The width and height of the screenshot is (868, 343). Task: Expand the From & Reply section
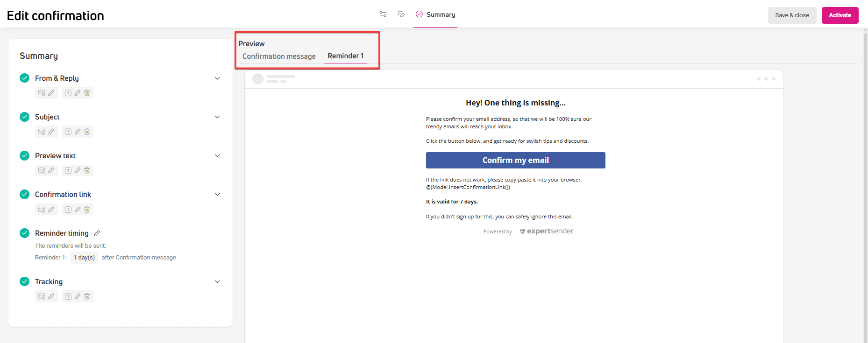point(217,78)
